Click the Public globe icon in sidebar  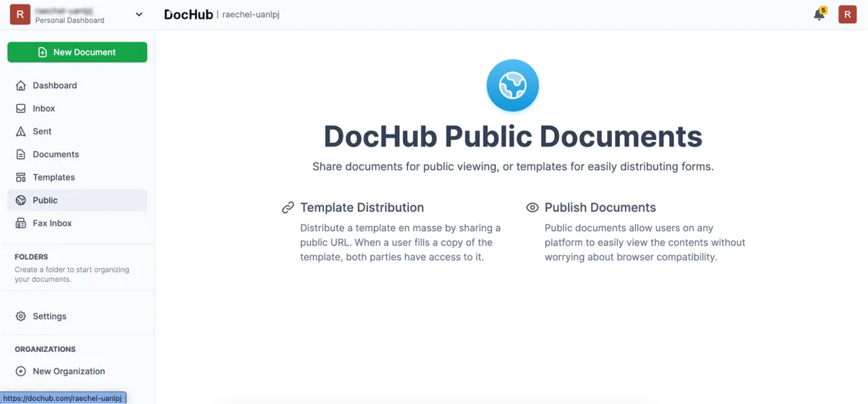pos(21,200)
